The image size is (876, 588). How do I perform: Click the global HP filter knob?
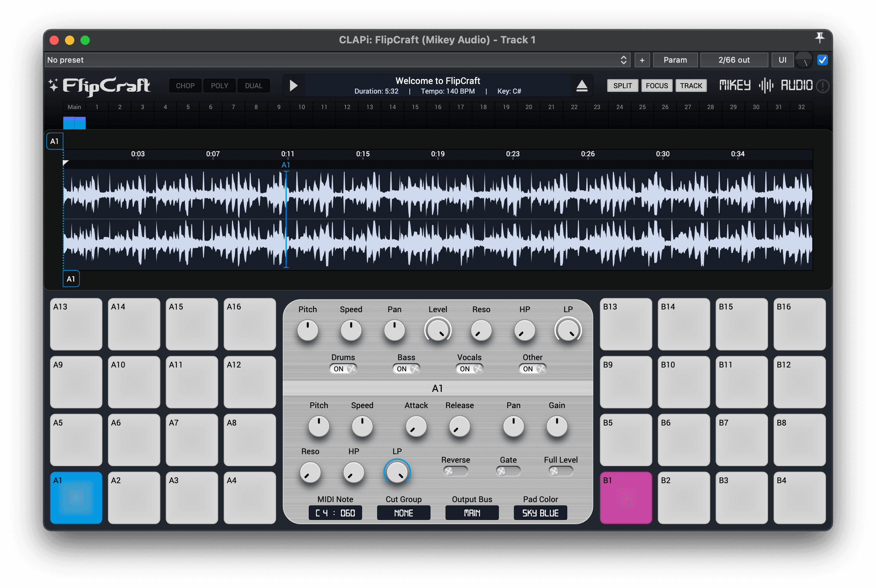pyautogui.click(x=525, y=330)
